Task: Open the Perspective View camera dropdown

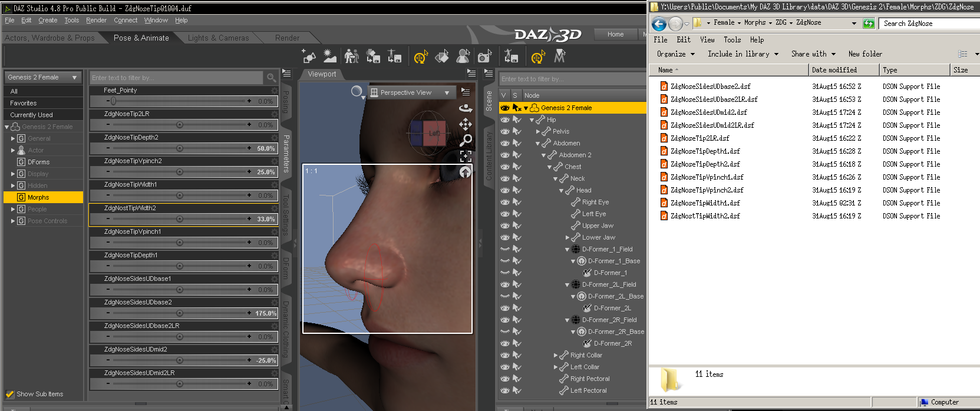Action: 411,92
